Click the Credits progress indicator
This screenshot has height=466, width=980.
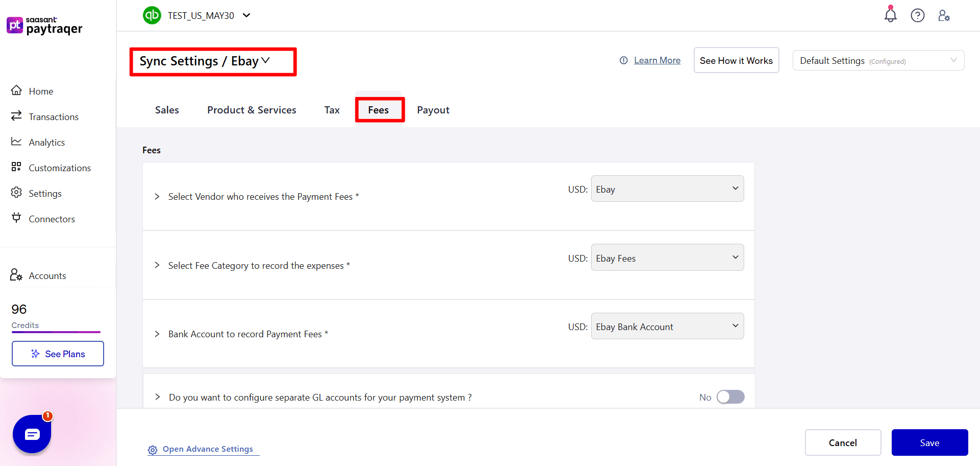56,332
